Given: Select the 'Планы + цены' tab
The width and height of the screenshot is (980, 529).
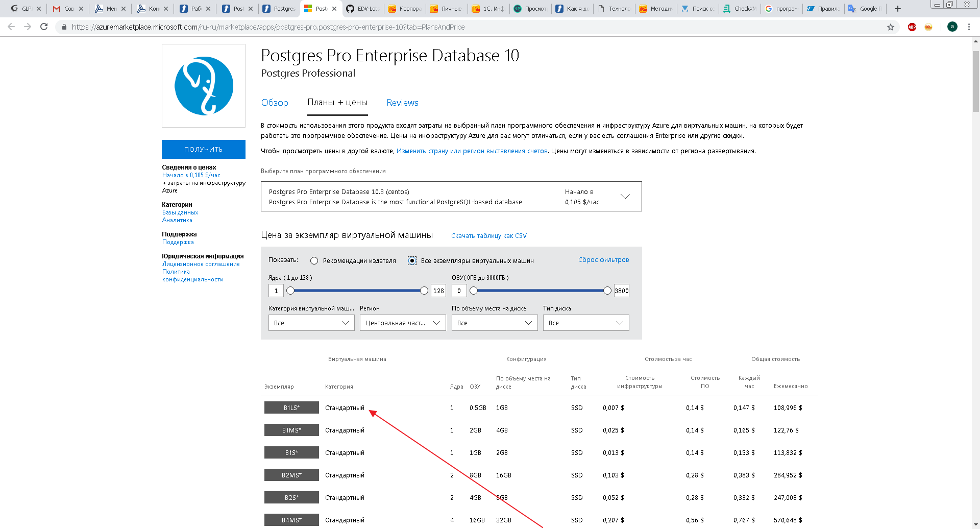Looking at the screenshot, I should click(x=337, y=103).
